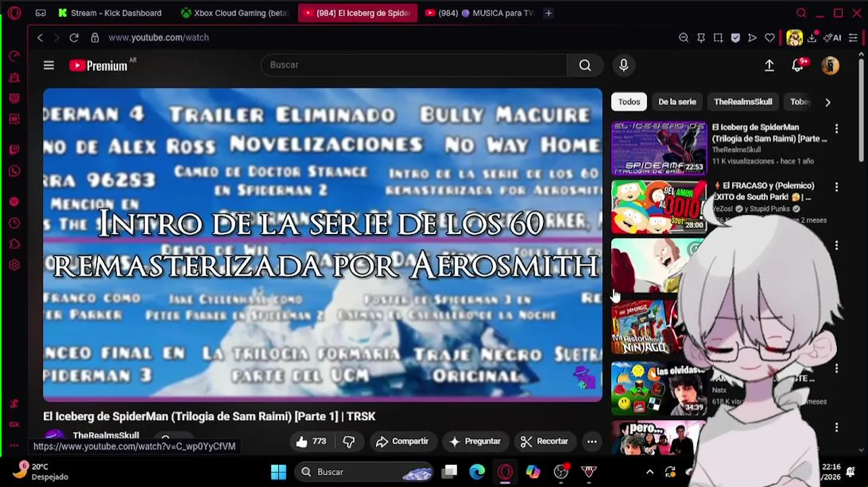Open the YouTube notifications bell
This screenshot has width=868, height=487.
798,65
